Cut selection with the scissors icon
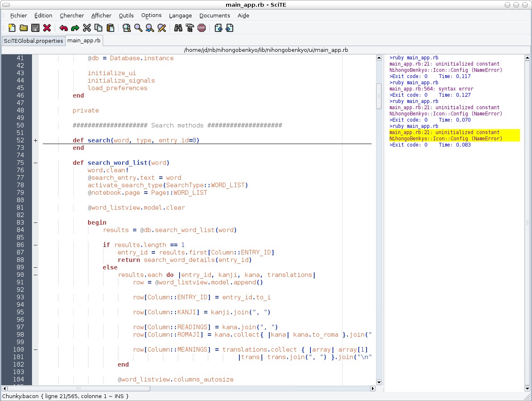This screenshot has width=532, height=401. 87,28
